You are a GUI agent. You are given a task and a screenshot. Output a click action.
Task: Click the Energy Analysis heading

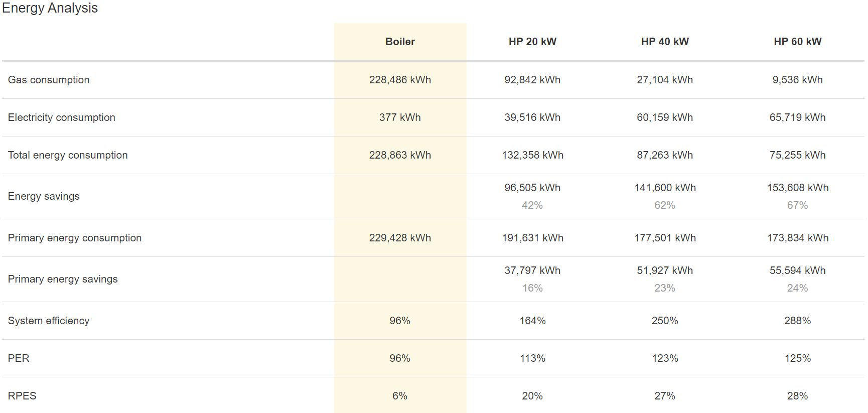pyautogui.click(x=50, y=8)
